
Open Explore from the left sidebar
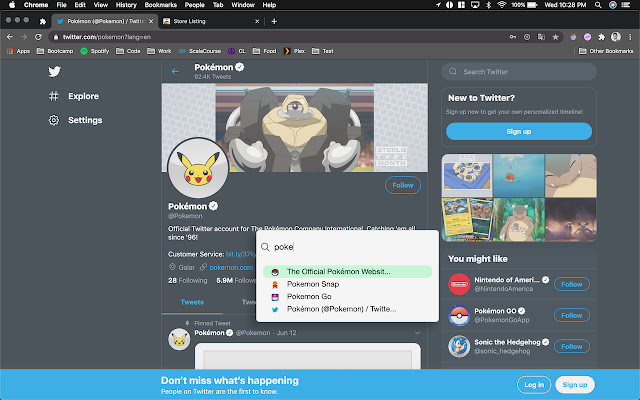[x=74, y=96]
